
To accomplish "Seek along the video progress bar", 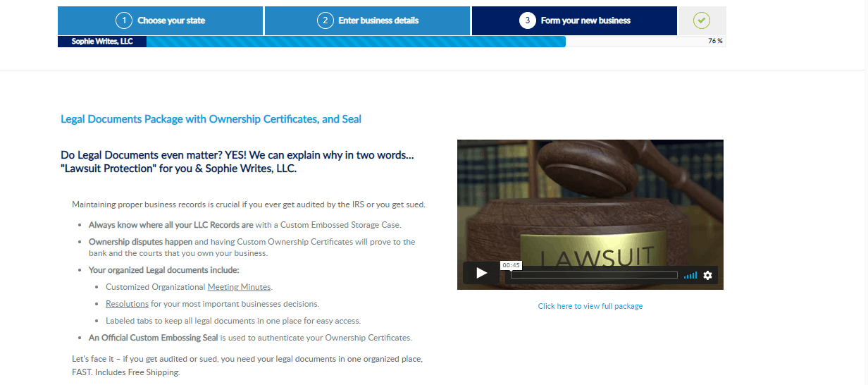I will pos(593,275).
